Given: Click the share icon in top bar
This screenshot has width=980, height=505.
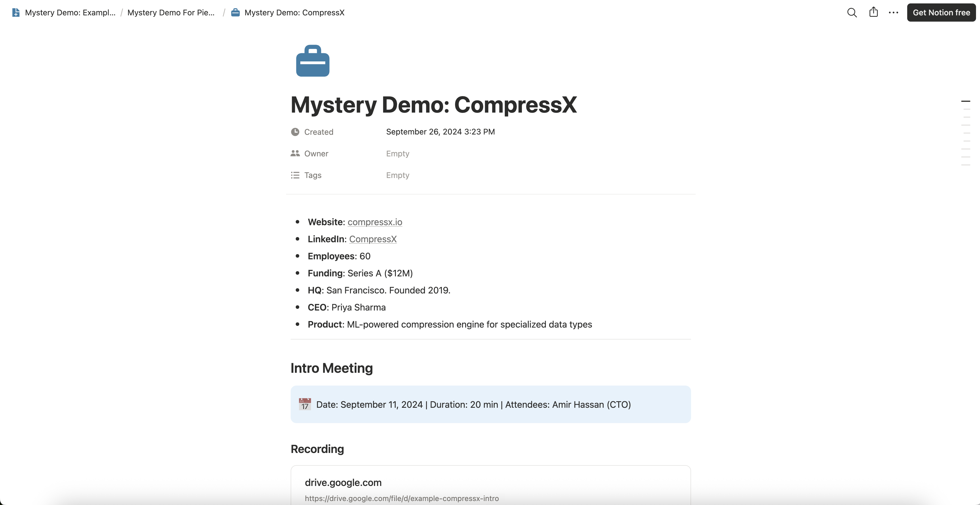Looking at the screenshot, I should [x=873, y=12].
